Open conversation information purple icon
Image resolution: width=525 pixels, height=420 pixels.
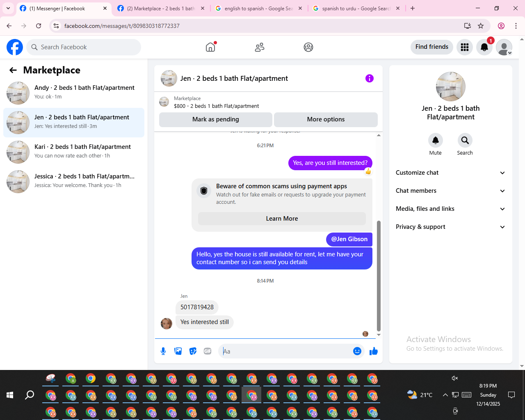click(370, 78)
